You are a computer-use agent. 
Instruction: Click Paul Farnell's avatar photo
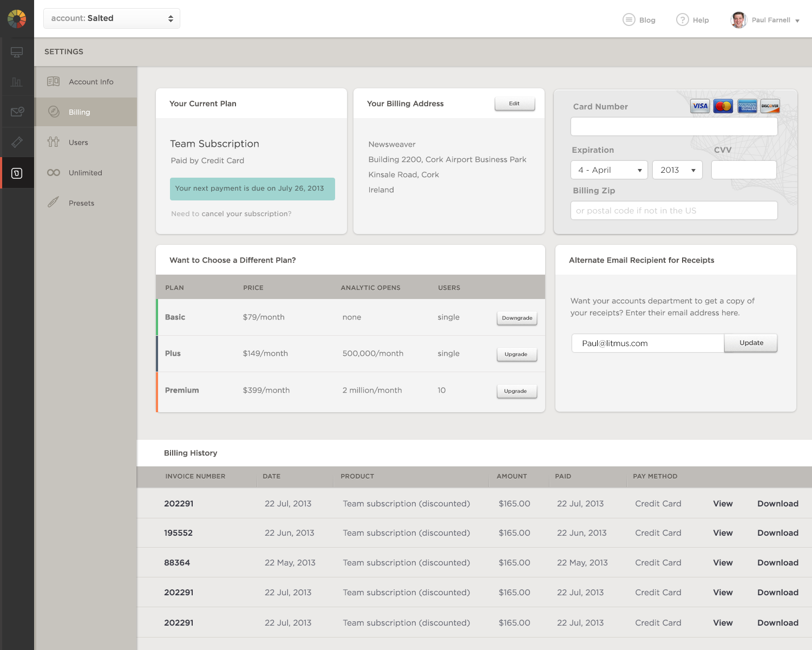pos(738,19)
